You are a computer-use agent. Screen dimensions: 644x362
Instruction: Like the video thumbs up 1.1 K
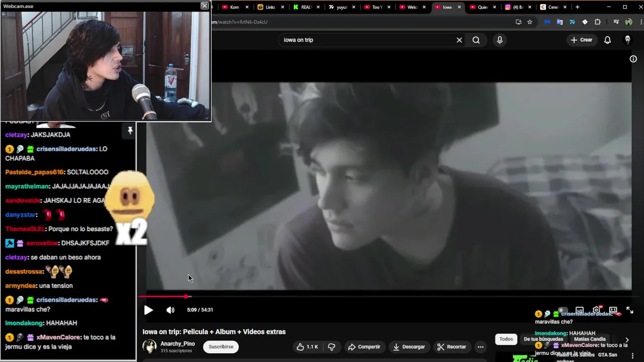pos(307,347)
